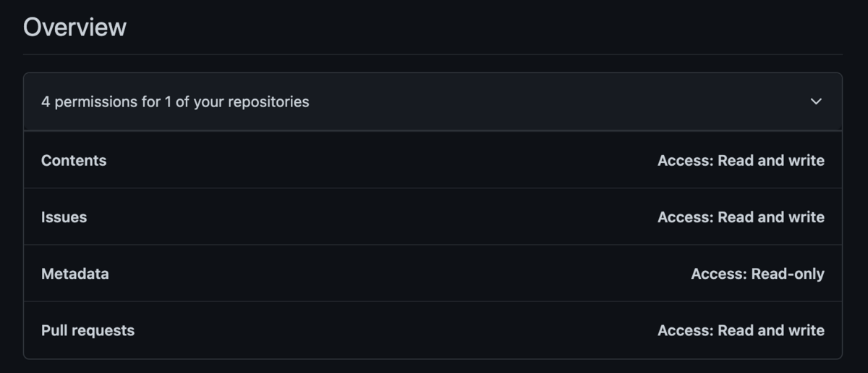Click 'Access: Read and write' in Pull requests row
The width and height of the screenshot is (868, 373).
tap(741, 330)
